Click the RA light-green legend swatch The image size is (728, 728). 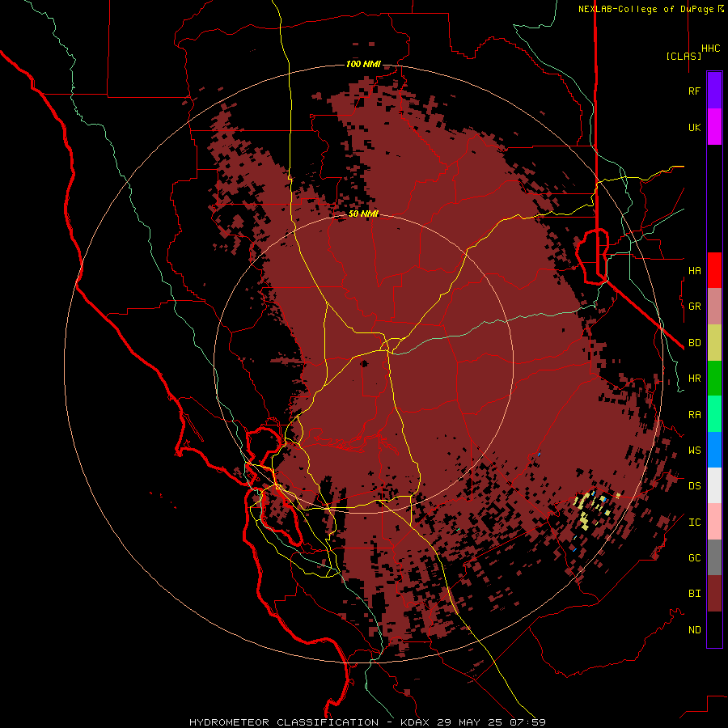pos(714,414)
